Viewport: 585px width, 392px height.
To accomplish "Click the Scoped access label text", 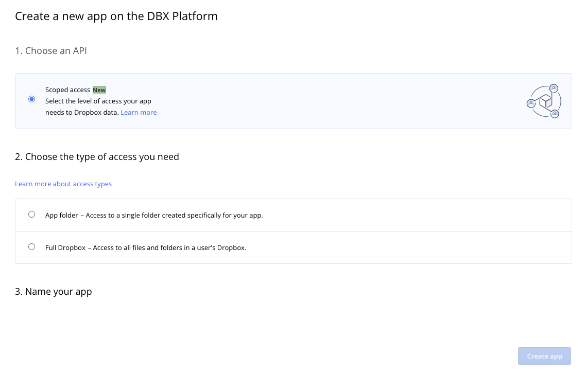I will click(x=67, y=90).
